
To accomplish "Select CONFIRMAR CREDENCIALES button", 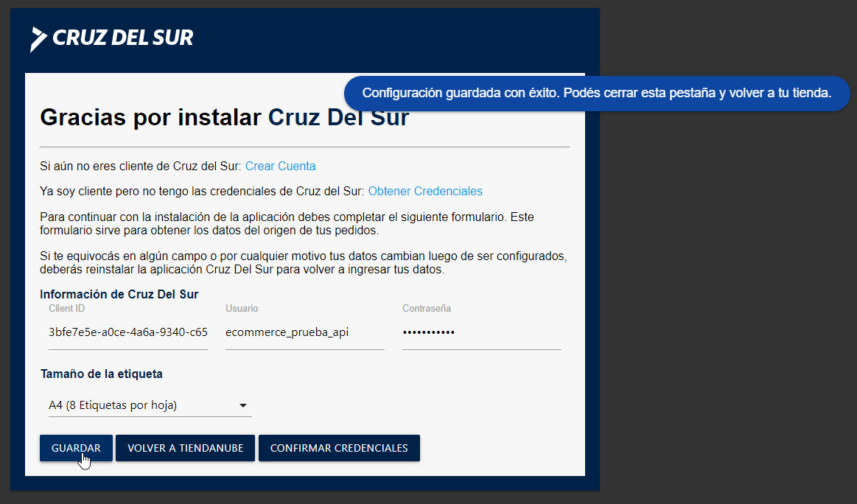I will (339, 447).
